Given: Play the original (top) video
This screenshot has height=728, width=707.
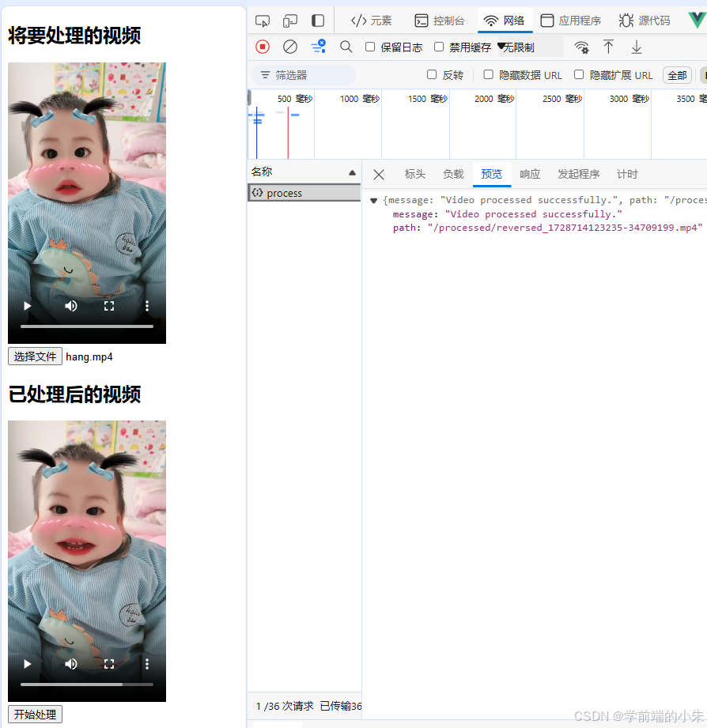Looking at the screenshot, I should click(28, 306).
